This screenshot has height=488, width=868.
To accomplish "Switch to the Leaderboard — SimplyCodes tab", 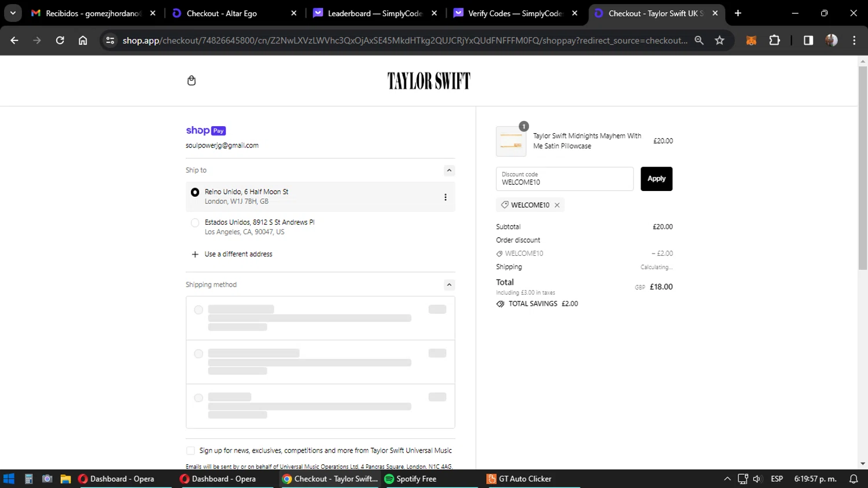I will (x=375, y=13).
